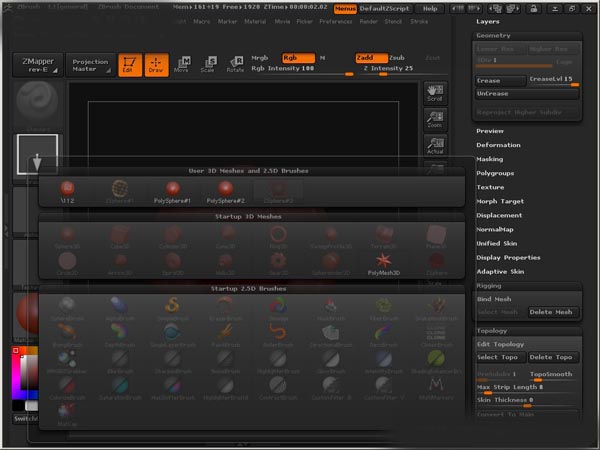
Task: Click the Scroll hand icon
Action: tap(434, 93)
